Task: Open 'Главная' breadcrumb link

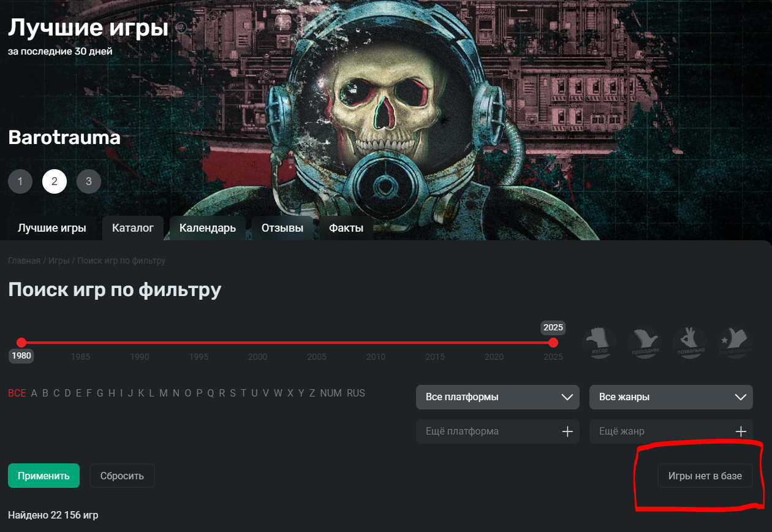Action: coord(24,260)
